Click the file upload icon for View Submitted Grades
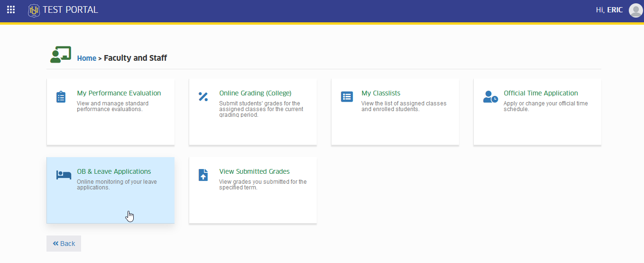Image resolution: width=644 pixels, height=263 pixels. pyautogui.click(x=203, y=175)
